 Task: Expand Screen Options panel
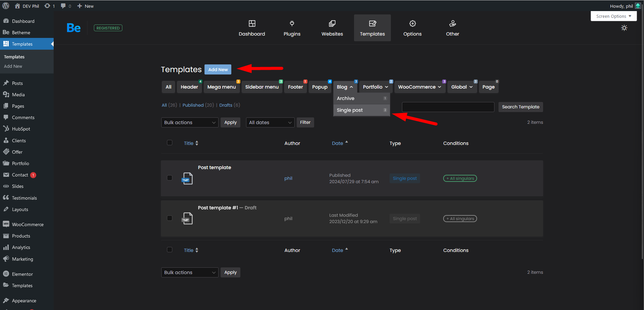(613, 16)
